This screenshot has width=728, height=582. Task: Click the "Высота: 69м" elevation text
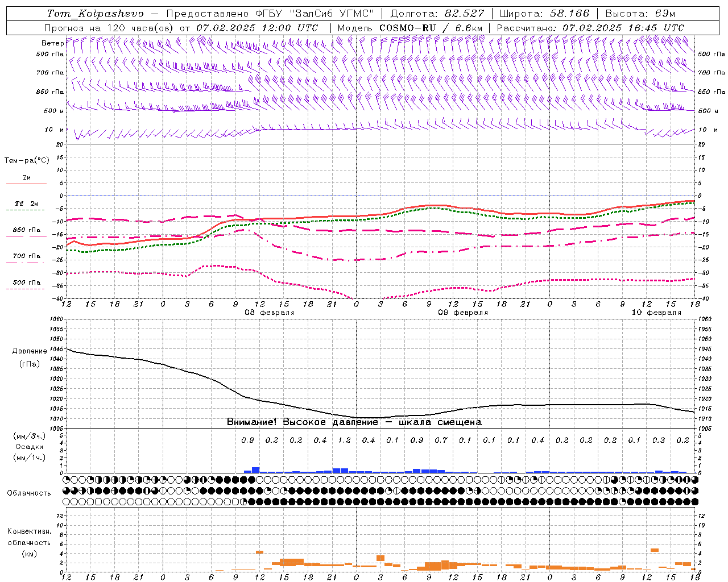coord(640,14)
